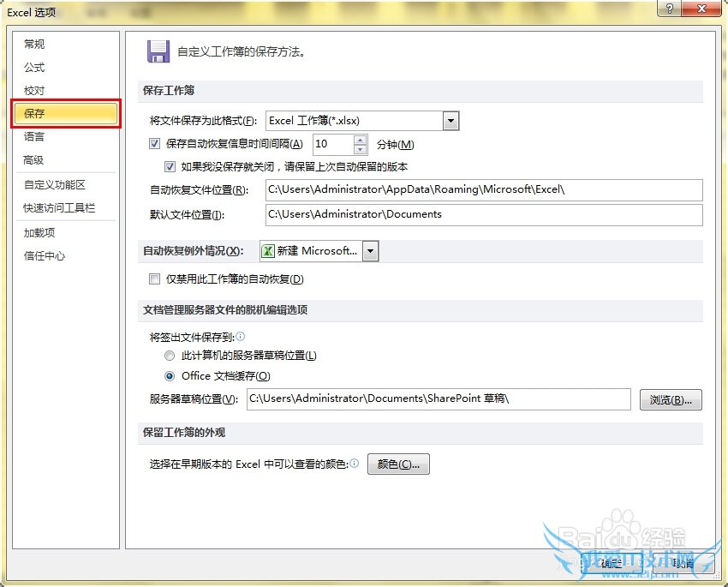Click the 服务器草稿位置 path field
This screenshot has width=728, height=587.
click(x=439, y=399)
